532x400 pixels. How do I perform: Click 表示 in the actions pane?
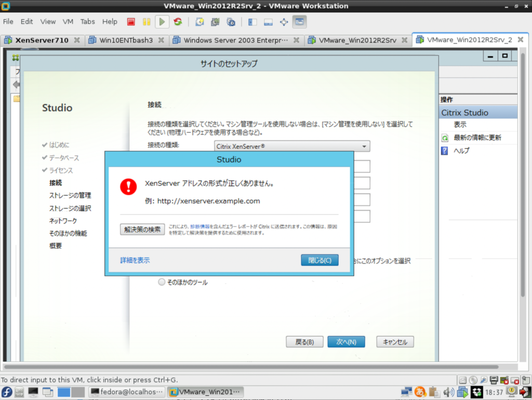point(460,125)
